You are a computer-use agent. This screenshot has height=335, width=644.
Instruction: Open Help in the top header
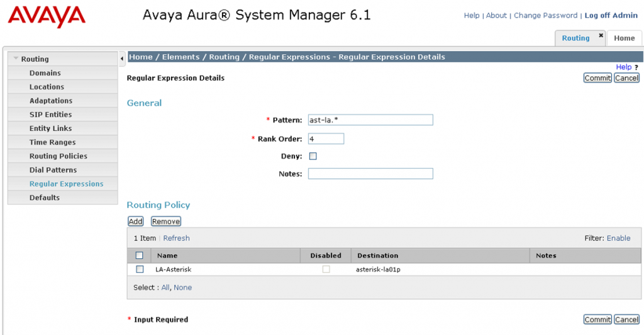click(x=472, y=15)
